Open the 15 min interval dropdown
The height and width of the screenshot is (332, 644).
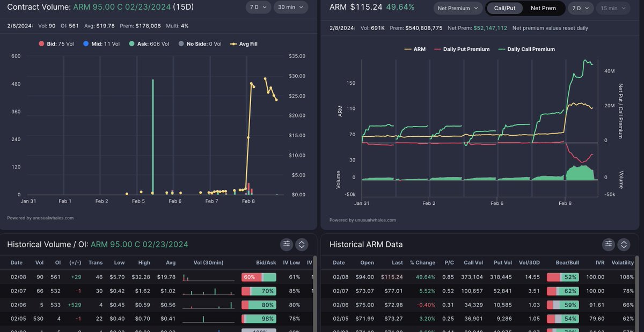point(612,8)
